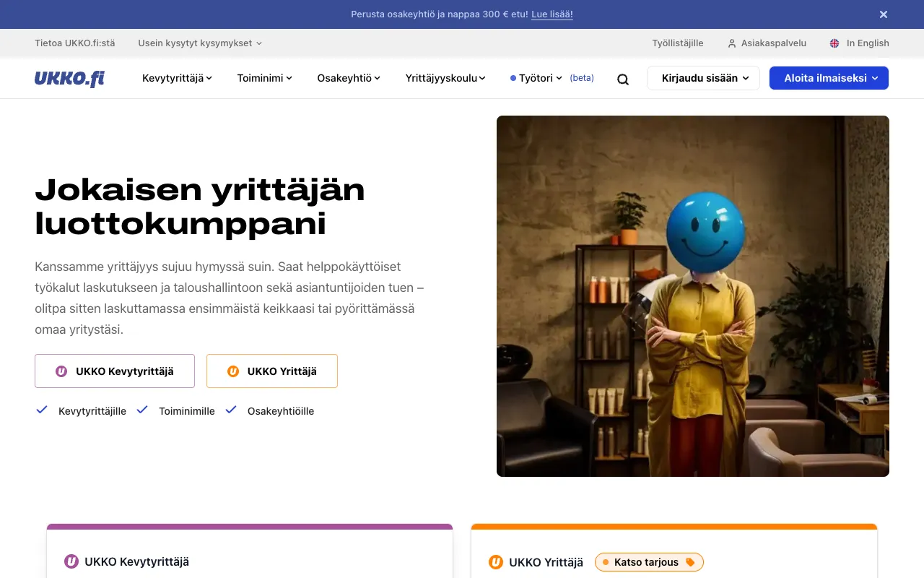Close the top promotion banner
Screen dimensions: 924x578
coord(884,14)
